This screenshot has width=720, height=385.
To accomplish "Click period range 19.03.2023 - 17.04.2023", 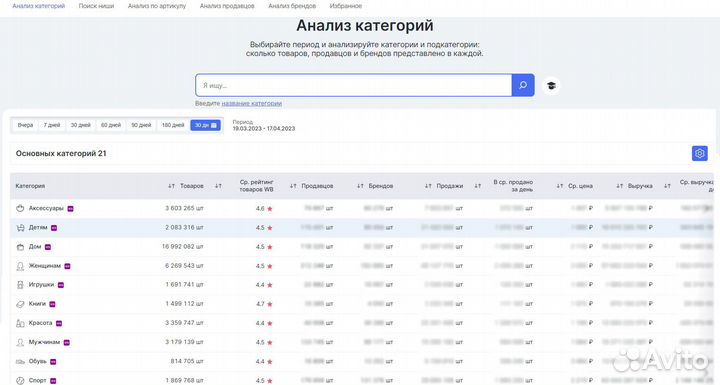I will click(264, 129).
